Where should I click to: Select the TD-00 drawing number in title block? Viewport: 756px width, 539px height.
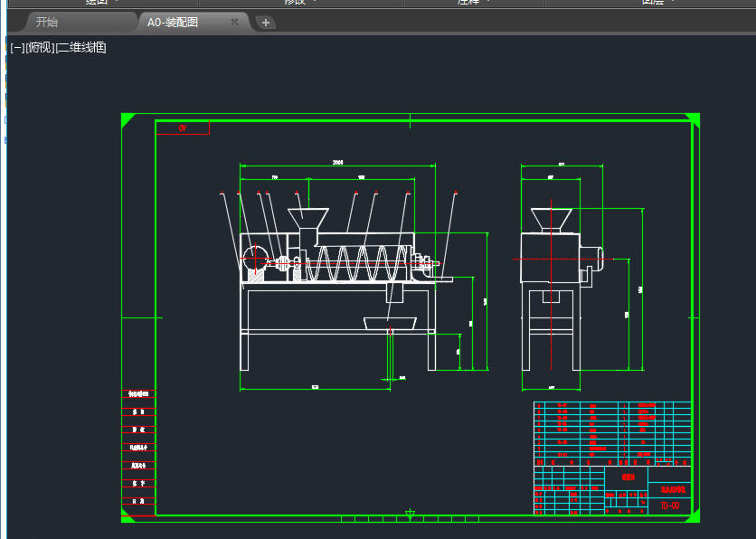(669, 506)
